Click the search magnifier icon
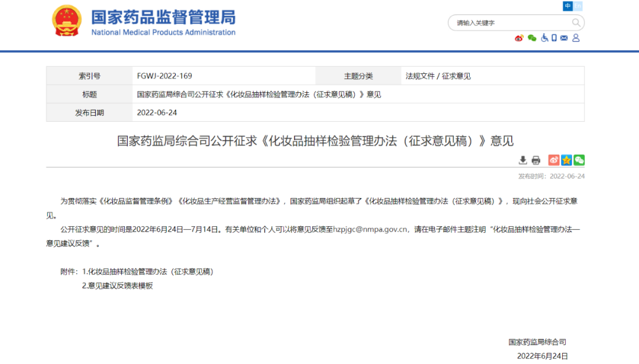The width and height of the screenshot is (639, 364). click(x=576, y=23)
